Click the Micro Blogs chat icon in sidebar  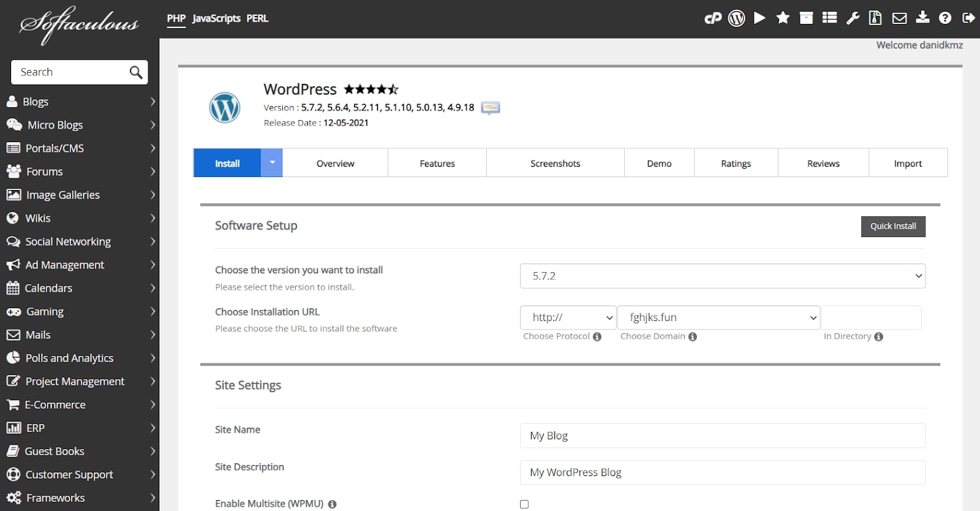click(14, 125)
